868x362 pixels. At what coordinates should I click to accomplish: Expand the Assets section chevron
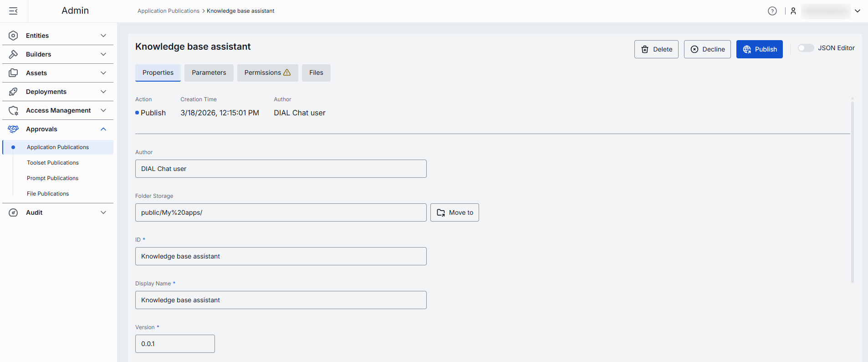(x=103, y=73)
